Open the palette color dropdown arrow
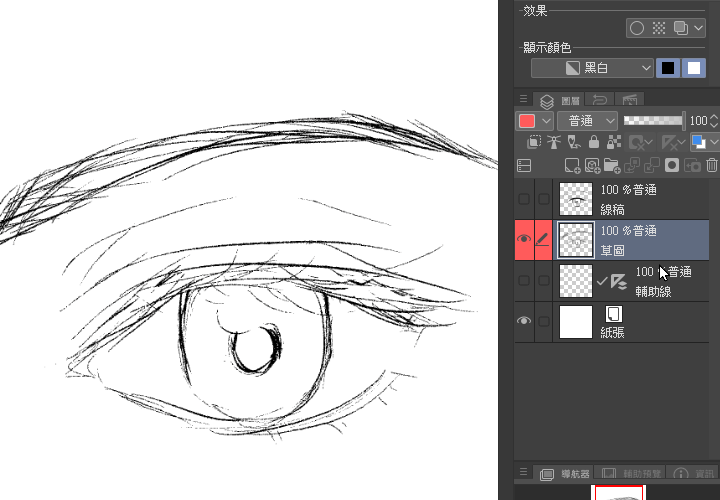720x500 pixels. (546, 121)
